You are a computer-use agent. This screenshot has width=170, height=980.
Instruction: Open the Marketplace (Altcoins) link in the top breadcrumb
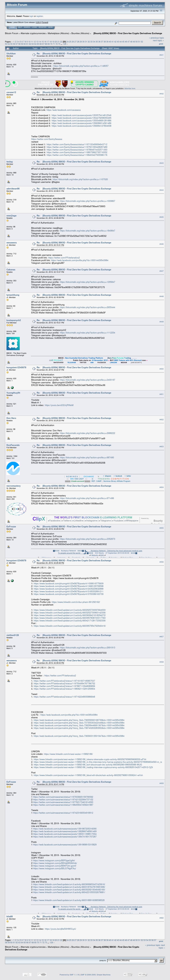(x=58, y=33)
